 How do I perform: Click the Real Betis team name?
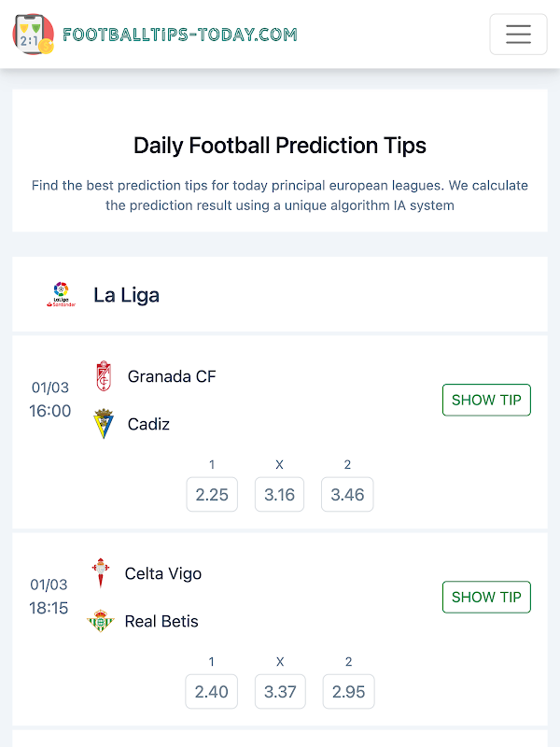[161, 621]
